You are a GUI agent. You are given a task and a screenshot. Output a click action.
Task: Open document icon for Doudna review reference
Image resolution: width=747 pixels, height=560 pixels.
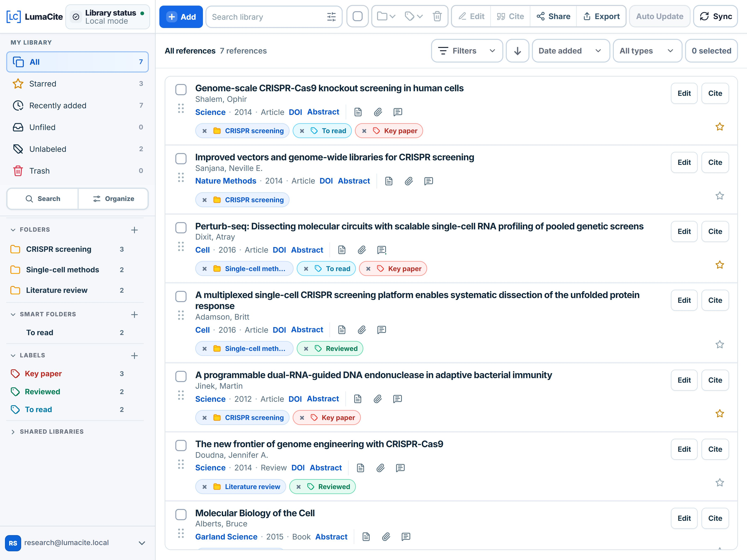coord(360,468)
